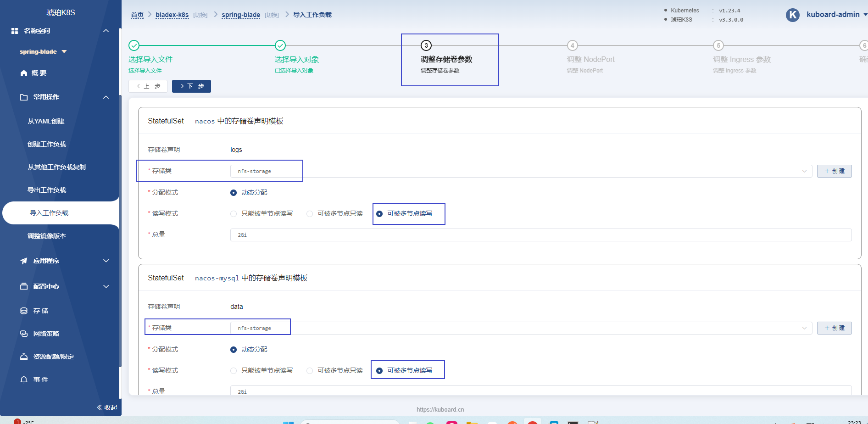This screenshot has width=868, height=424.
Task: Click the step 3 circle for 调整存储卷参数
Action: [x=426, y=45]
